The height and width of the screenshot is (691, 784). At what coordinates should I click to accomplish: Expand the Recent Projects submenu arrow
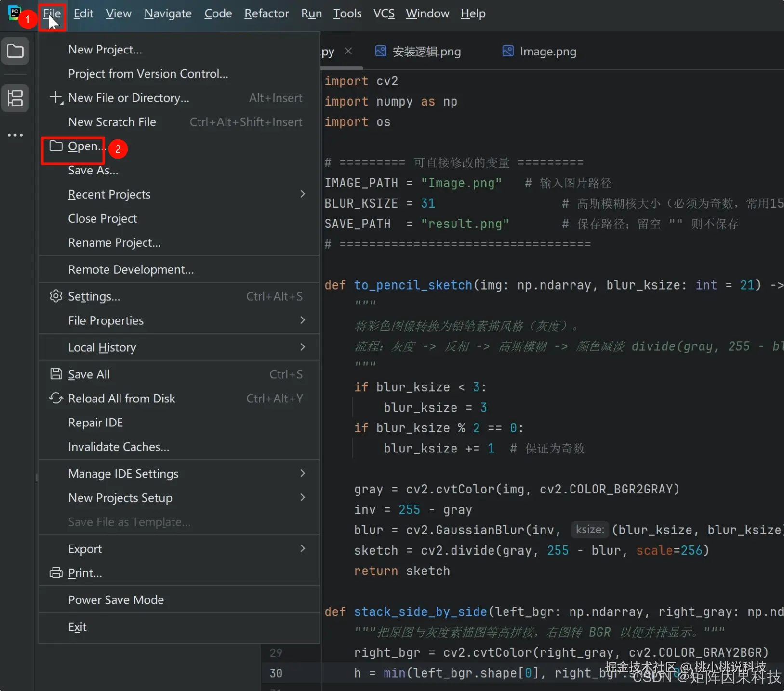tap(303, 194)
